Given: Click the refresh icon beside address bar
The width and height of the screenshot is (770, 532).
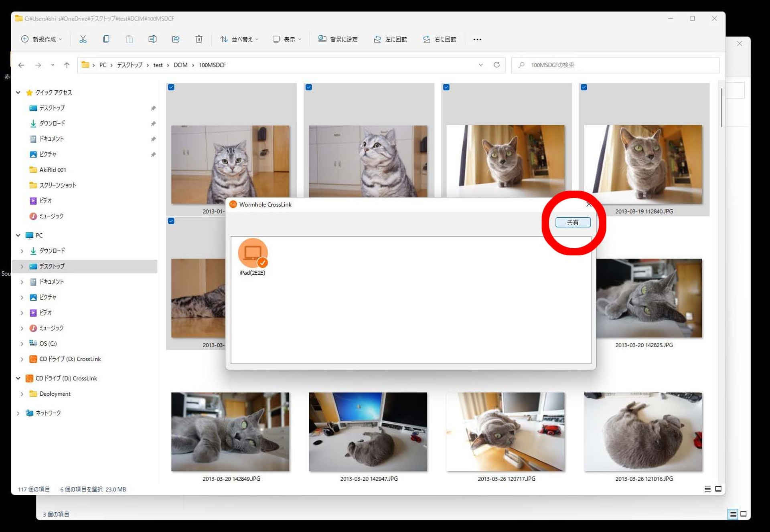Looking at the screenshot, I should (x=496, y=65).
